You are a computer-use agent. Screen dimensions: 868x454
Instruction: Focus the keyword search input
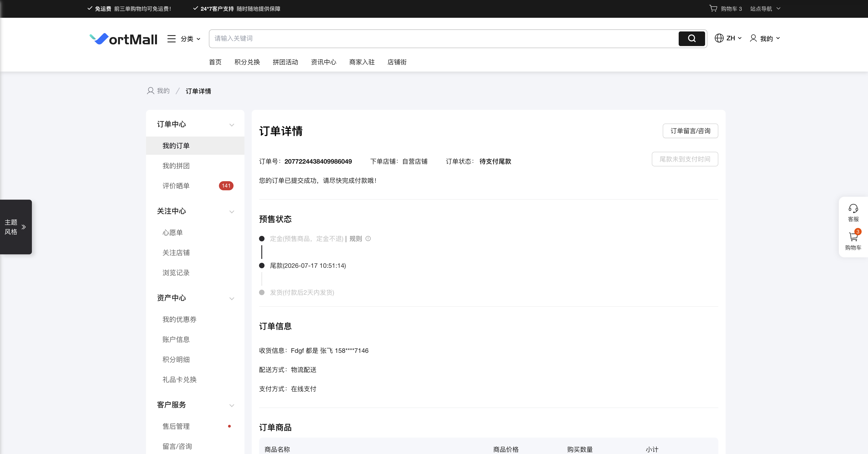pos(443,39)
